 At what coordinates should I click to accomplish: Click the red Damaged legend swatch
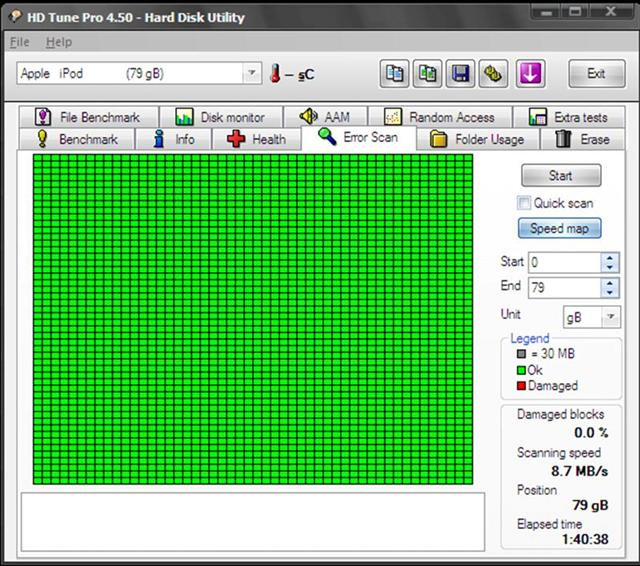[x=523, y=386]
